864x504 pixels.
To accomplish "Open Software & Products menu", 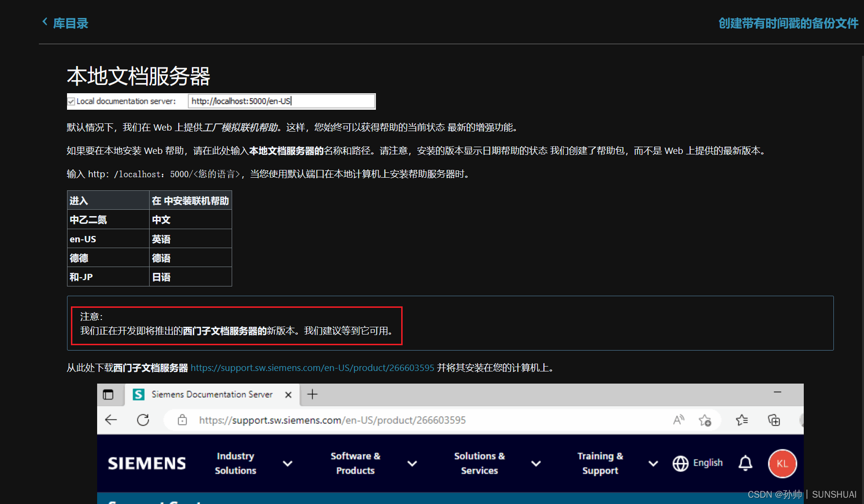I will point(356,463).
